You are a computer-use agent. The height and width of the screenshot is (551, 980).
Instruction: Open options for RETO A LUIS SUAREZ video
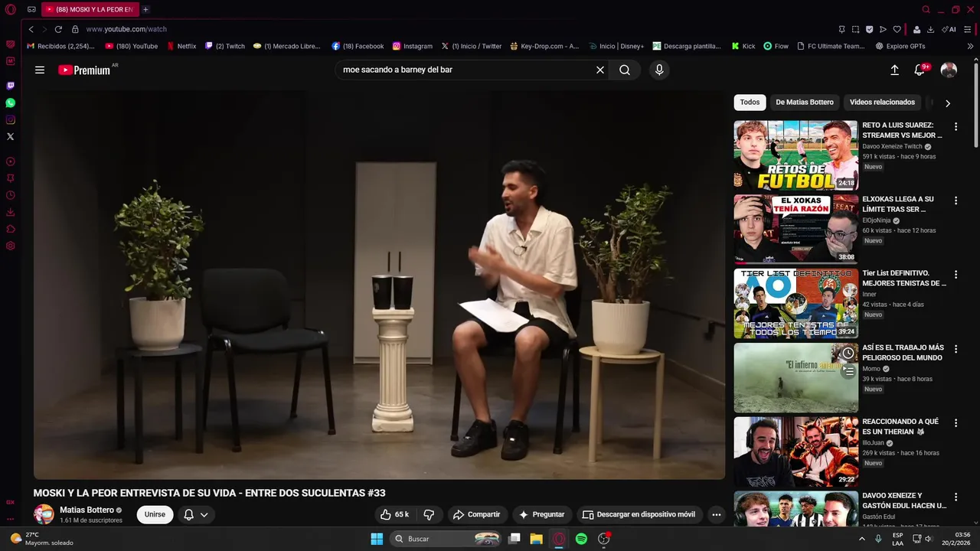click(955, 126)
